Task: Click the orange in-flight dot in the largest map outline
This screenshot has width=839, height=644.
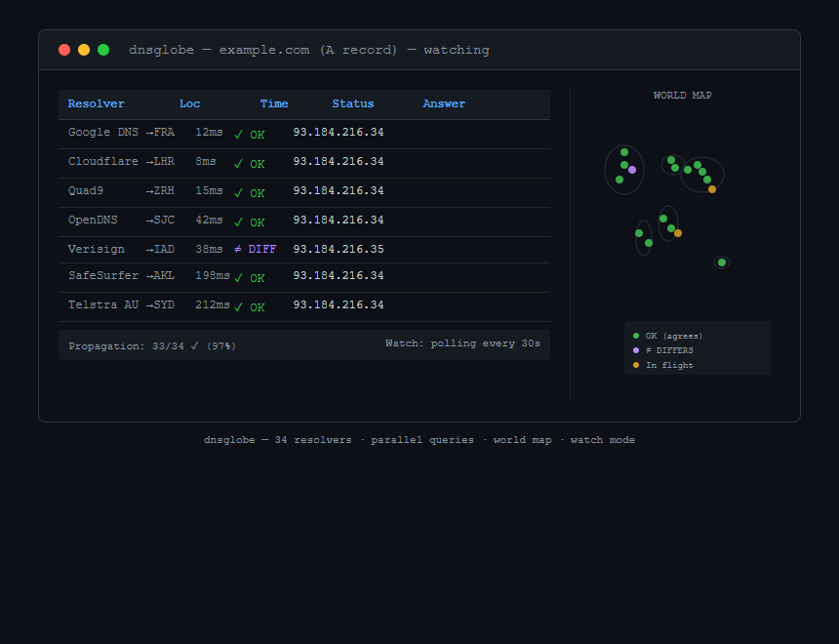Action: tap(711, 189)
